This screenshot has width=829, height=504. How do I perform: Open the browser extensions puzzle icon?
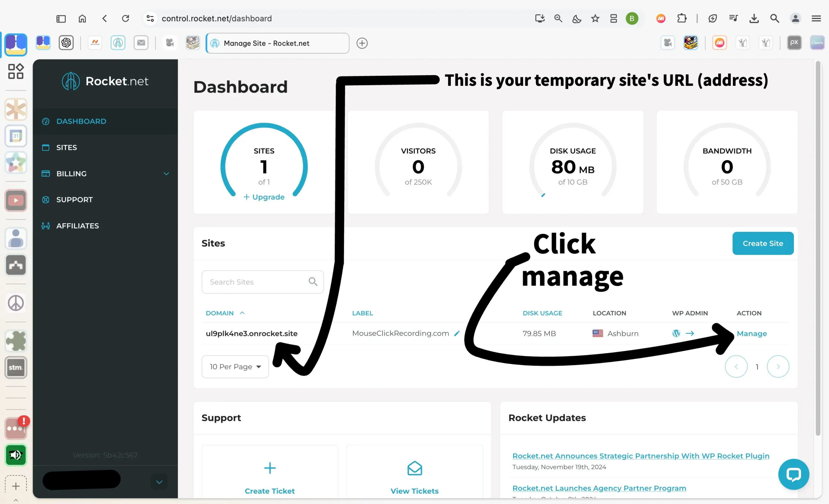coord(682,18)
